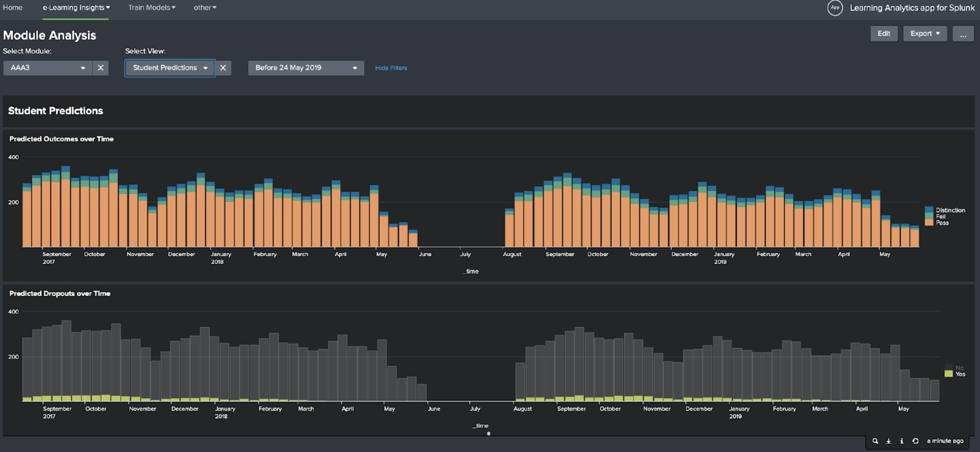Toggle the Pass legend swatch

(x=929, y=222)
